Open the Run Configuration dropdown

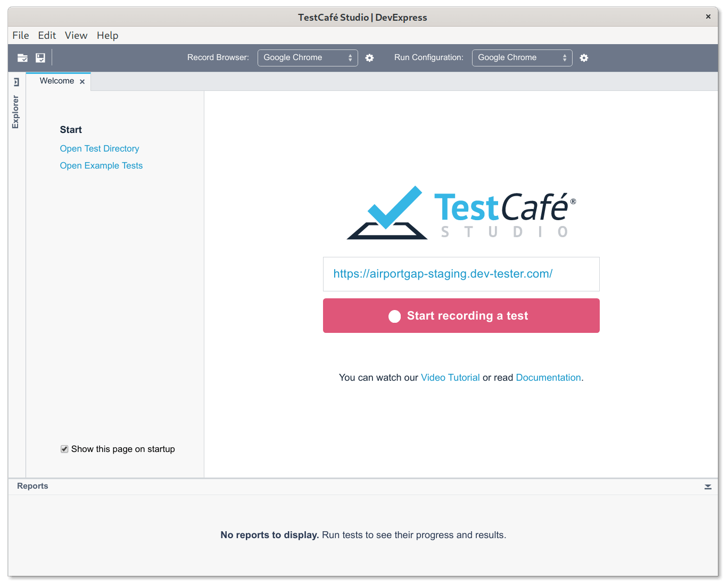coord(522,58)
